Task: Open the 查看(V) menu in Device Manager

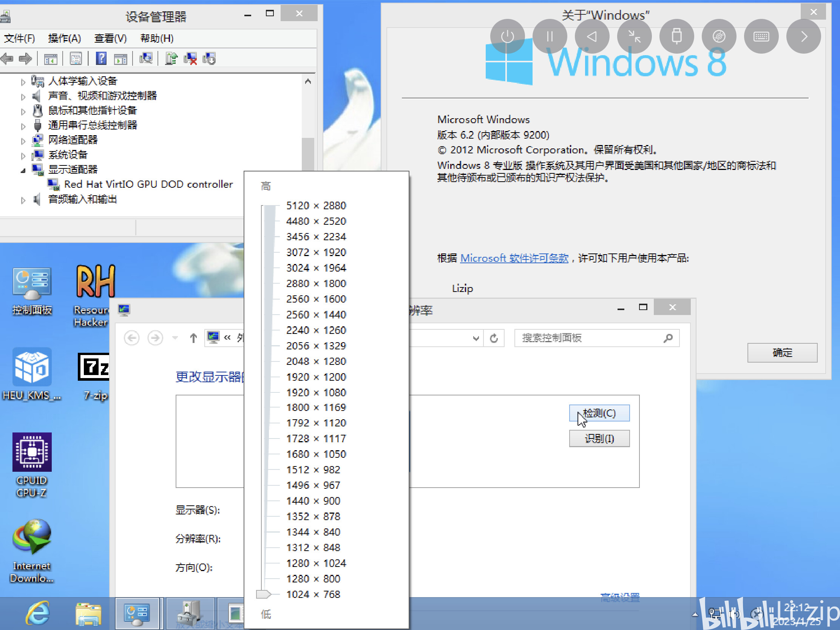Action: [x=110, y=39]
